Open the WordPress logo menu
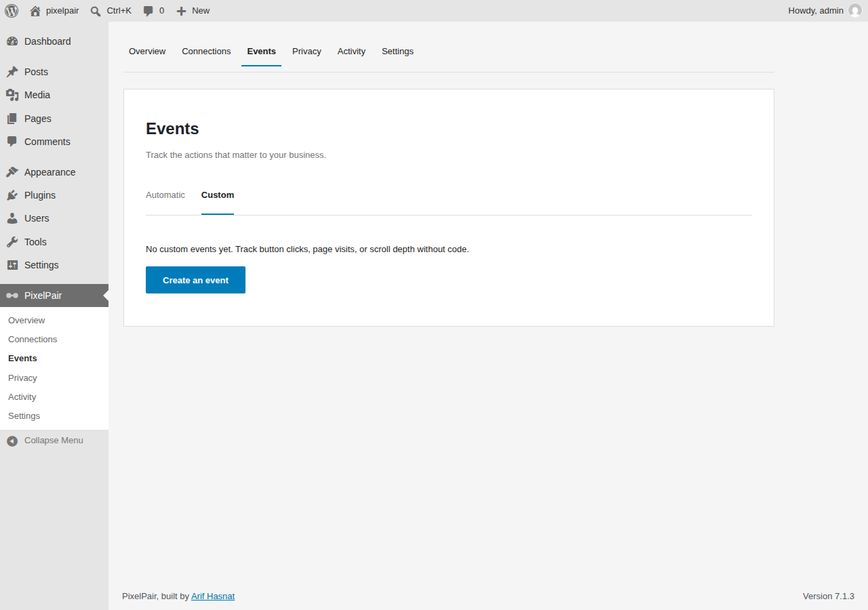The width and height of the screenshot is (868, 610). 12,11
